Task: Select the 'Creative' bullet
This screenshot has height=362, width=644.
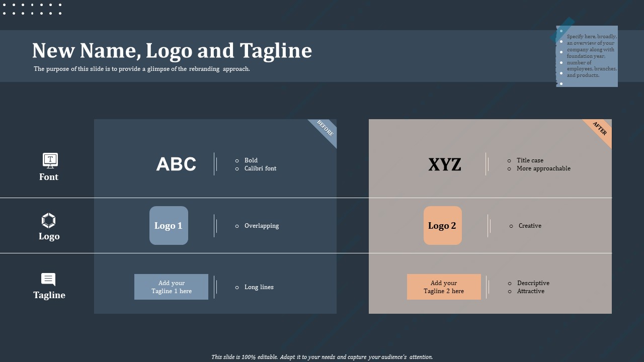Action: (x=530, y=226)
